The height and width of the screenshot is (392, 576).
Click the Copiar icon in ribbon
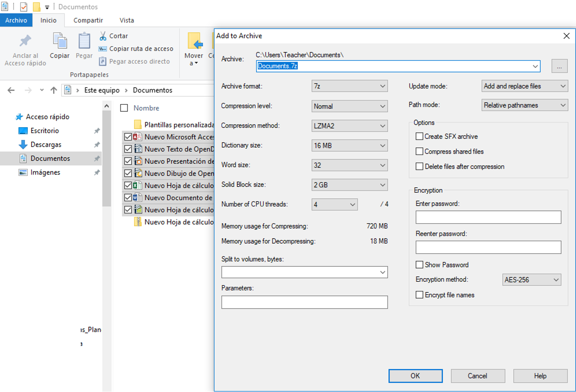coord(60,41)
